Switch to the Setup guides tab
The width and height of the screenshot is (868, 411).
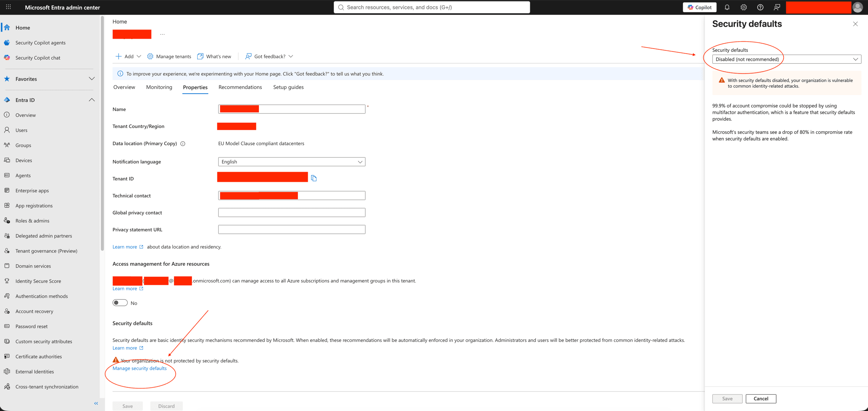288,87
